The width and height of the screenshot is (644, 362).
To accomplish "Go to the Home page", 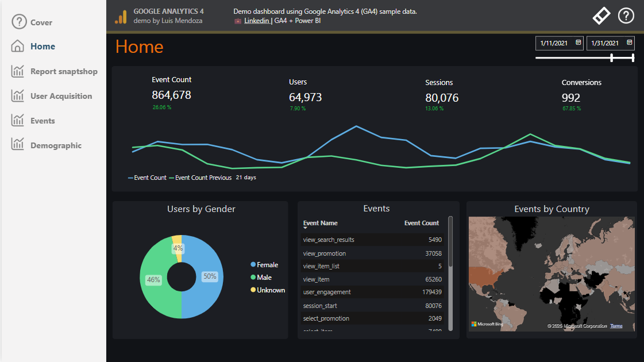I will tap(43, 47).
